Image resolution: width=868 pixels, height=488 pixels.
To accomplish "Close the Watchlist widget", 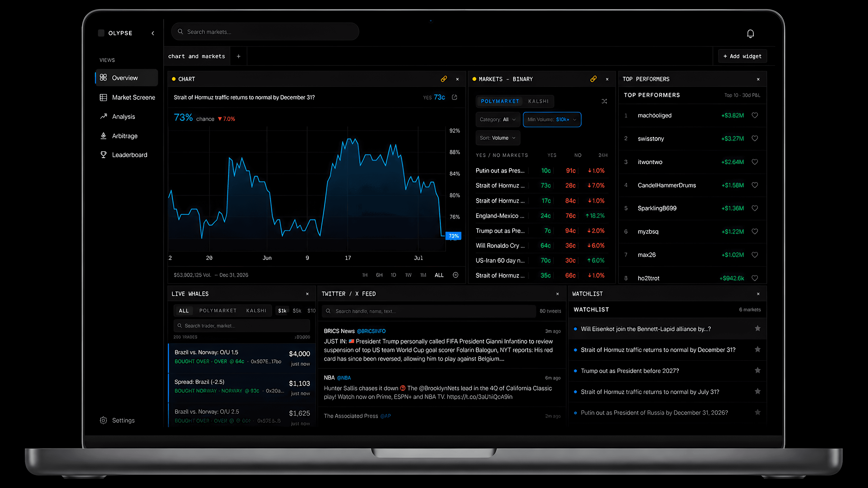I will [758, 294].
